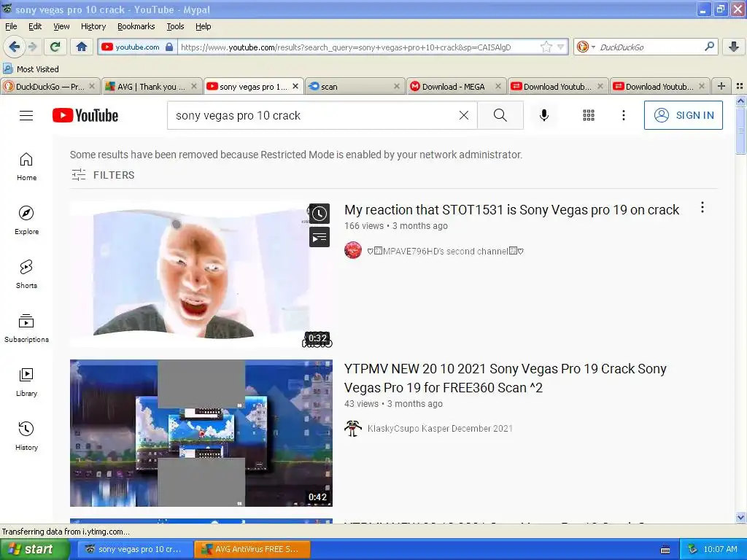
Task: Expand the FILTERS options
Action: click(103, 175)
